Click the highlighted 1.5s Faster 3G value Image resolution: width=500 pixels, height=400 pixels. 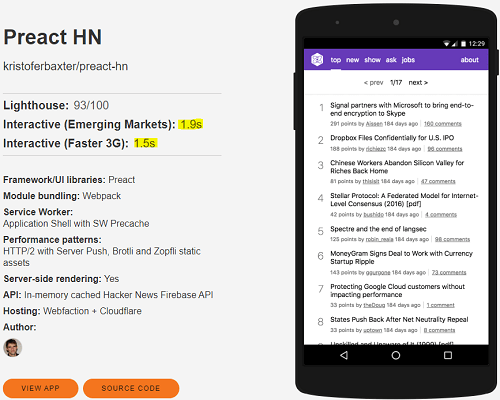tap(145, 143)
